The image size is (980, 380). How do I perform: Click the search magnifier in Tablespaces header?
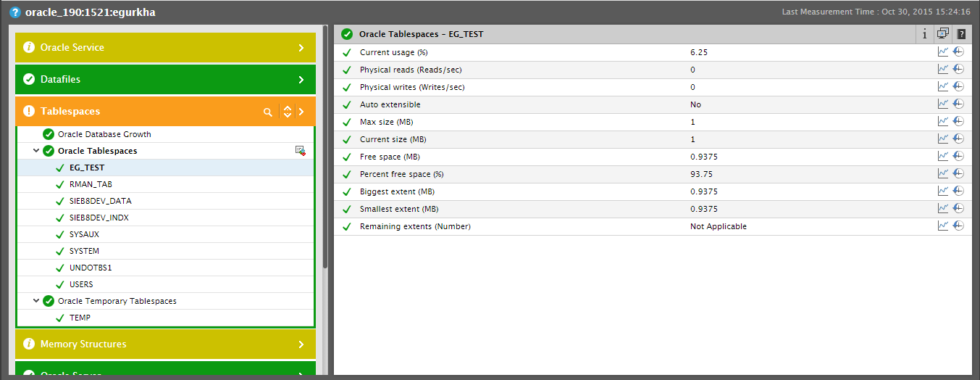268,112
